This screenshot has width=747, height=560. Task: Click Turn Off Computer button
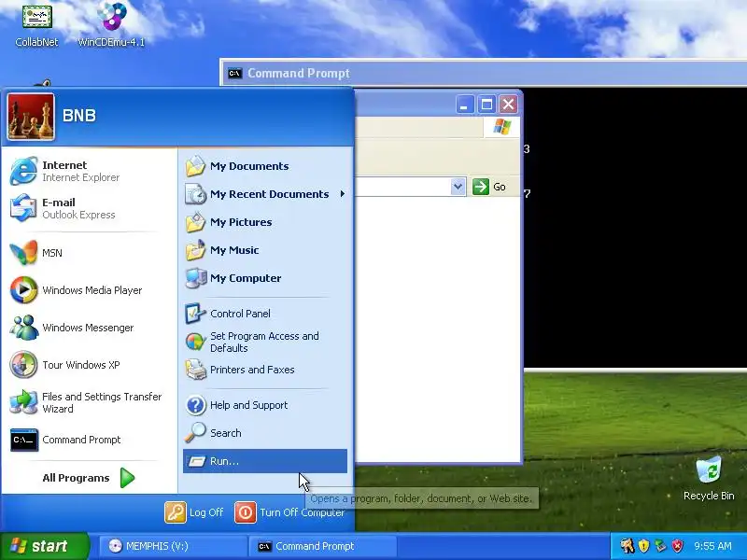point(289,512)
